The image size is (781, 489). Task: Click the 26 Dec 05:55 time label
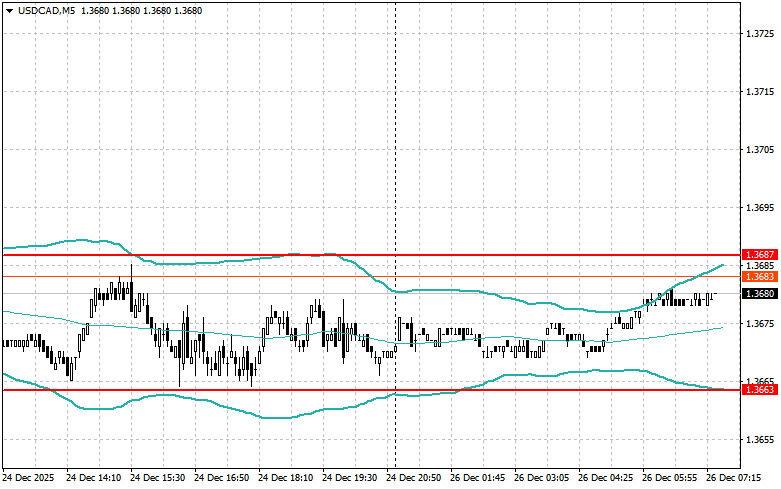669,478
